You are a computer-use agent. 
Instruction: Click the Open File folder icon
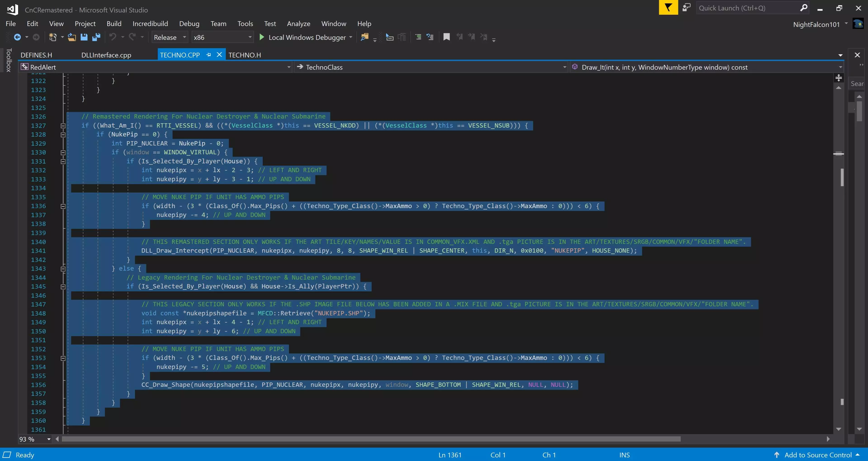71,37
